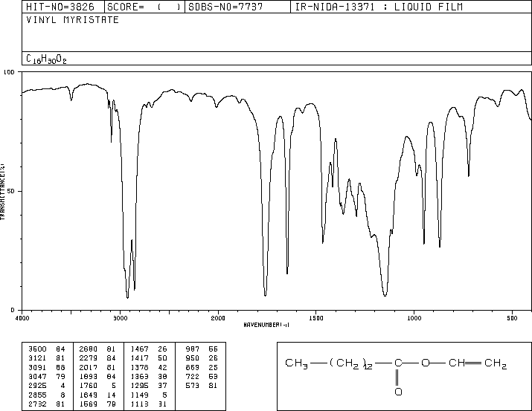Click the 100 tick label on y-axis

click(9, 72)
